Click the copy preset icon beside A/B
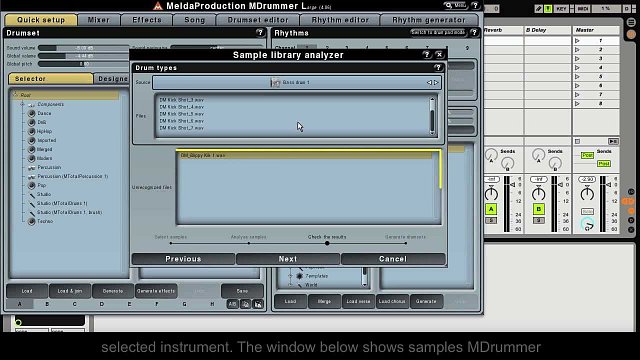This screenshot has width=640, height=360. [x=245, y=304]
